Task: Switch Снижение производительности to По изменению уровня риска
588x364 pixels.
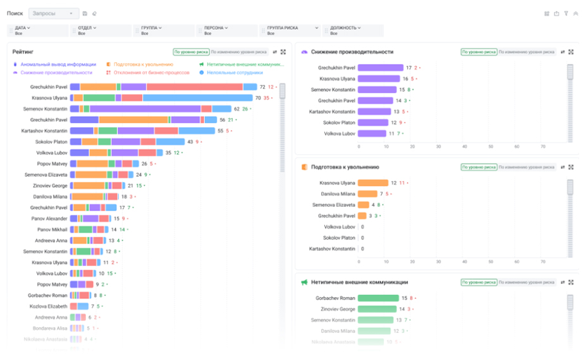Action: click(527, 52)
